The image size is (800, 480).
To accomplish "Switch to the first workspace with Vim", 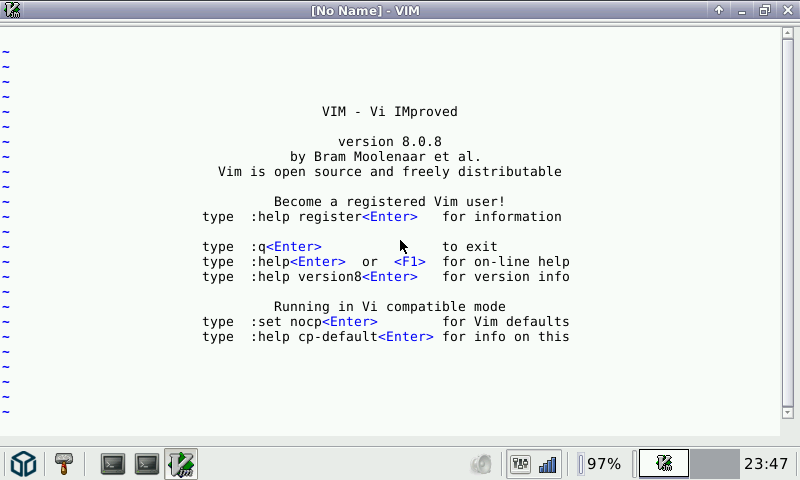I will pyautogui.click(x=664, y=464).
